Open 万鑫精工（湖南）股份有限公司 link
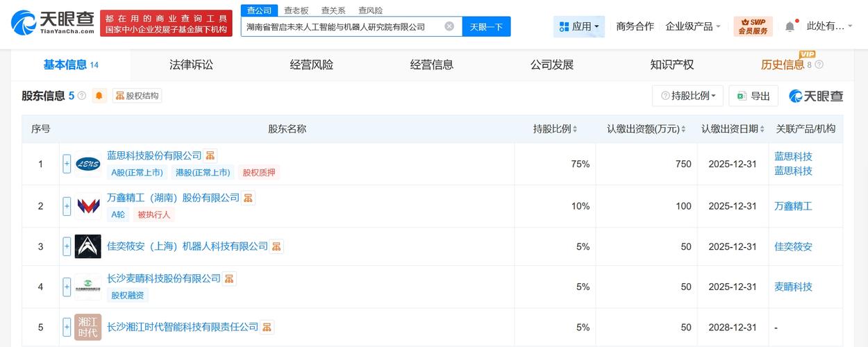Screen dimensions: 868x347 tap(173, 198)
